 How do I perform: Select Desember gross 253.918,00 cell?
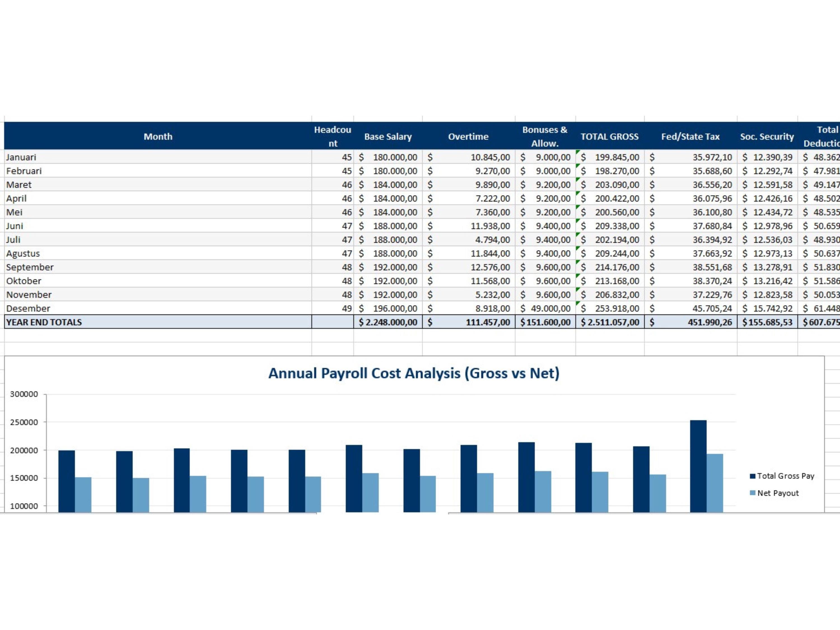coord(610,308)
